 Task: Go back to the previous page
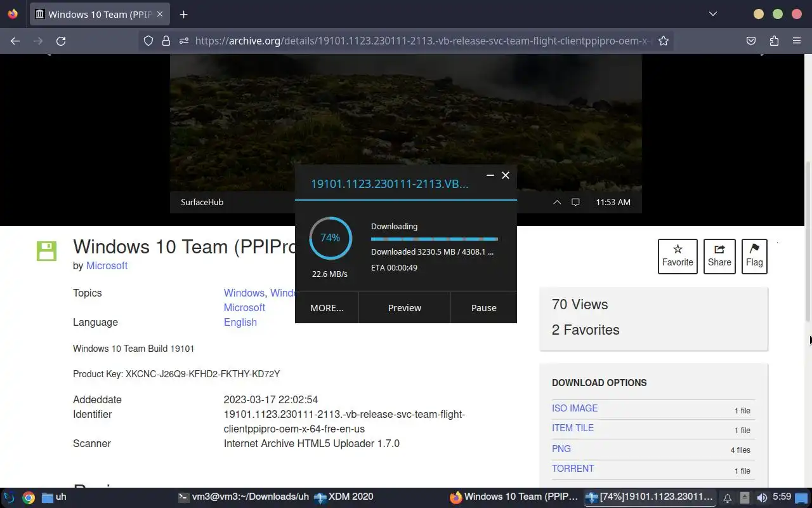pyautogui.click(x=15, y=41)
